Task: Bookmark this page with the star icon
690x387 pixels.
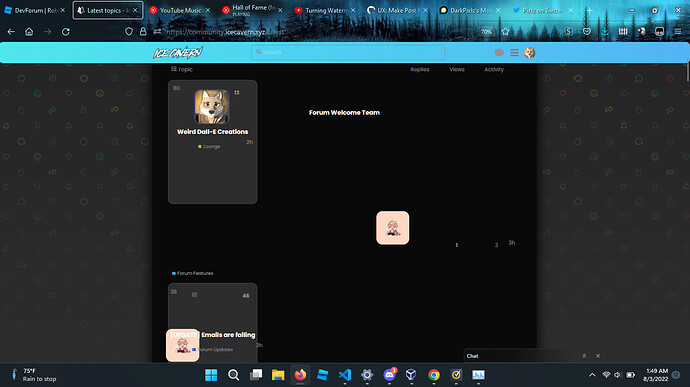Action: click(x=505, y=32)
